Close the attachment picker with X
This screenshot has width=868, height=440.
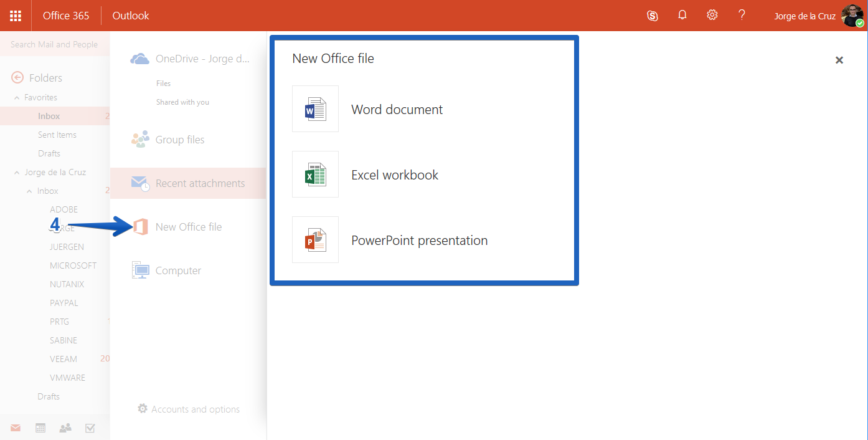click(839, 60)
